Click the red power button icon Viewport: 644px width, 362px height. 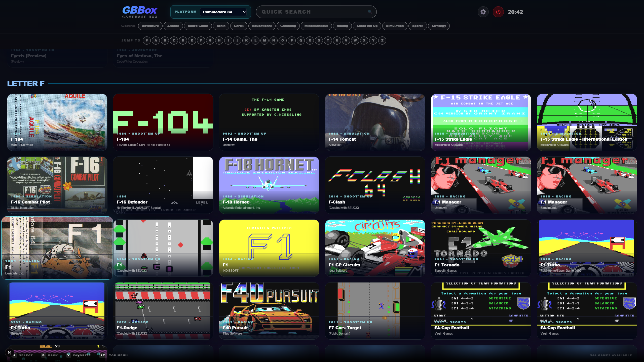coord(498,12)
